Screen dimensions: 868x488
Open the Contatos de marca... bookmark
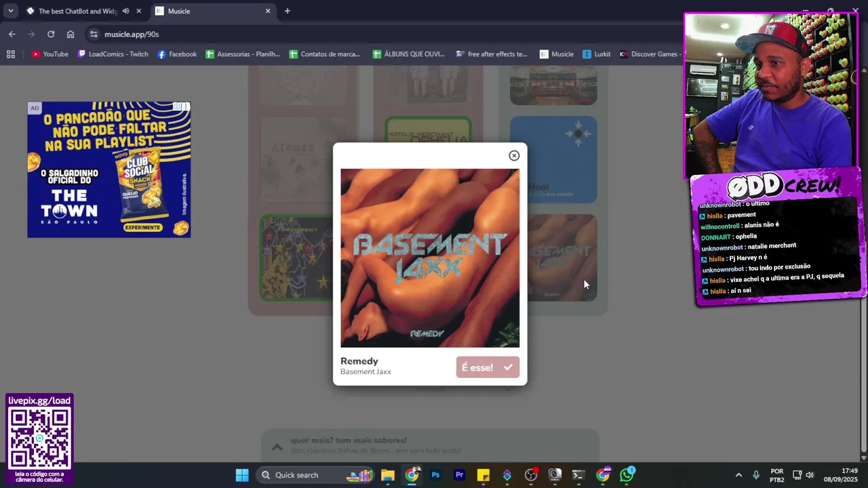325,54
